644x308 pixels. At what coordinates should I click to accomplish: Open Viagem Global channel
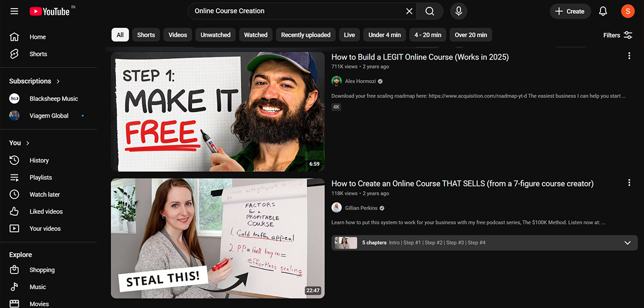48,116
